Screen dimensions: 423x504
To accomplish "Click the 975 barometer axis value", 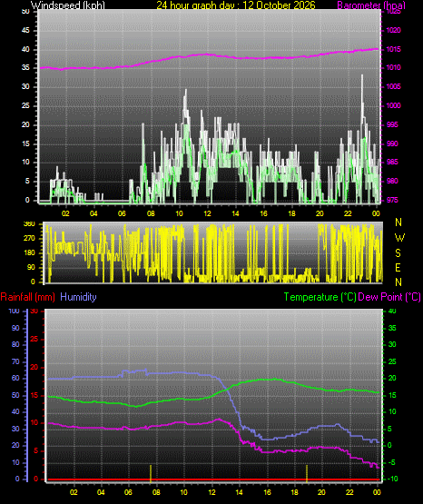I will pyautogui.click(x=392, y=200).
